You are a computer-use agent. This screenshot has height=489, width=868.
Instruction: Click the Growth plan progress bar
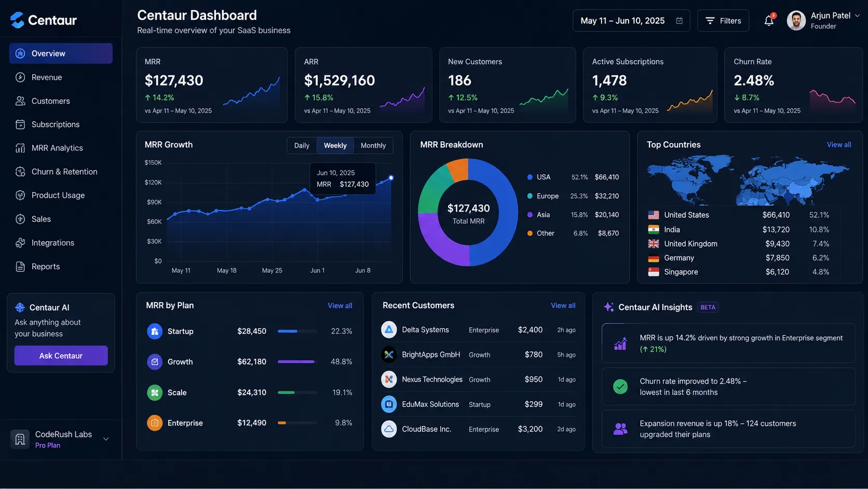[x=297, y=362]
